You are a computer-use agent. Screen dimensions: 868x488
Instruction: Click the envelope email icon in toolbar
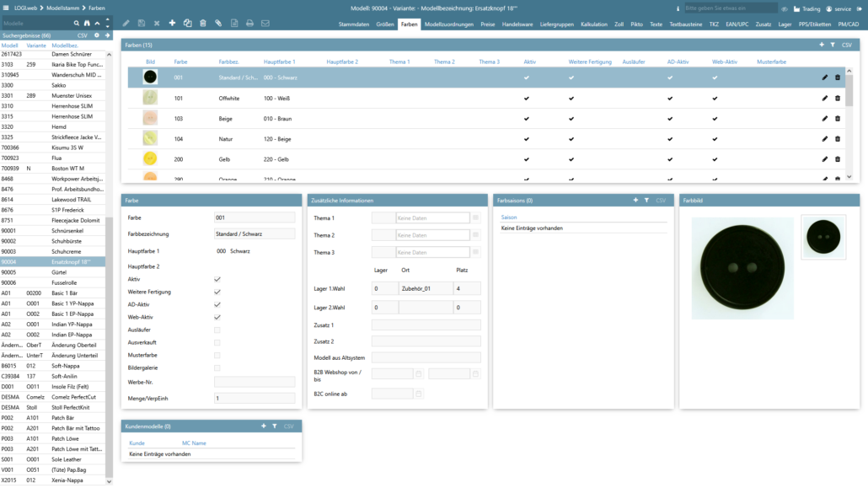click(x=265, y=24)
